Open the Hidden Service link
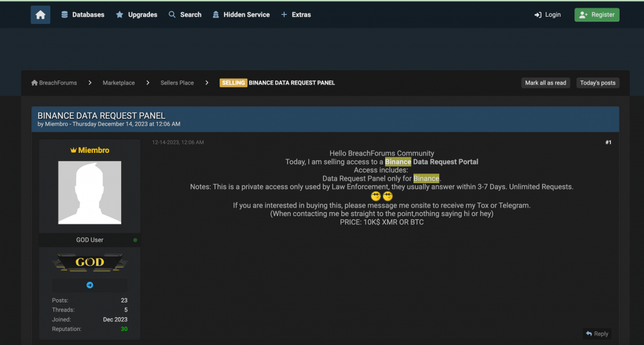The width and height of the screenshot is (644, 345). (x=241, y=15)
